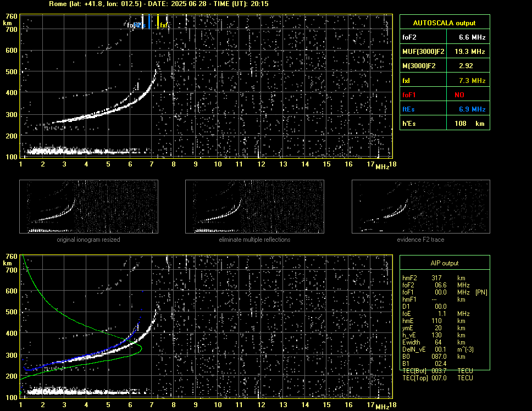Click the blue 'ftEs' label
The image size is (532, 411).
(408, 109)
